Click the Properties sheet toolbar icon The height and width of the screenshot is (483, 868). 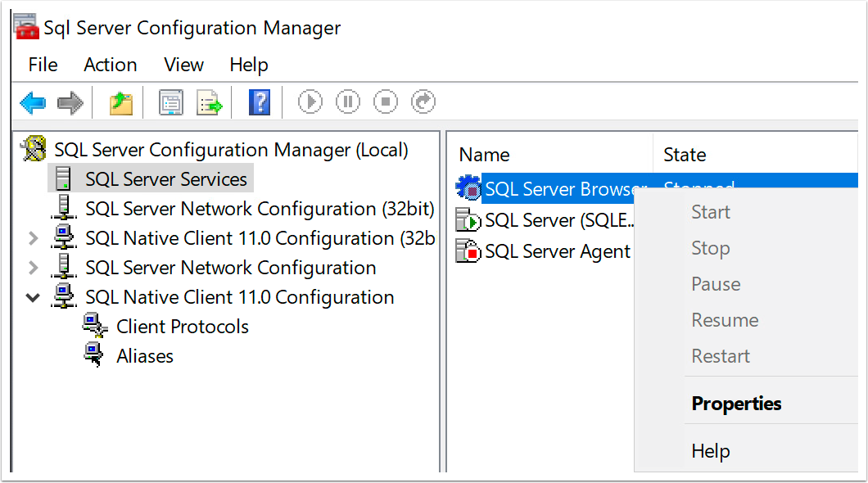click(x=171, y=102)
